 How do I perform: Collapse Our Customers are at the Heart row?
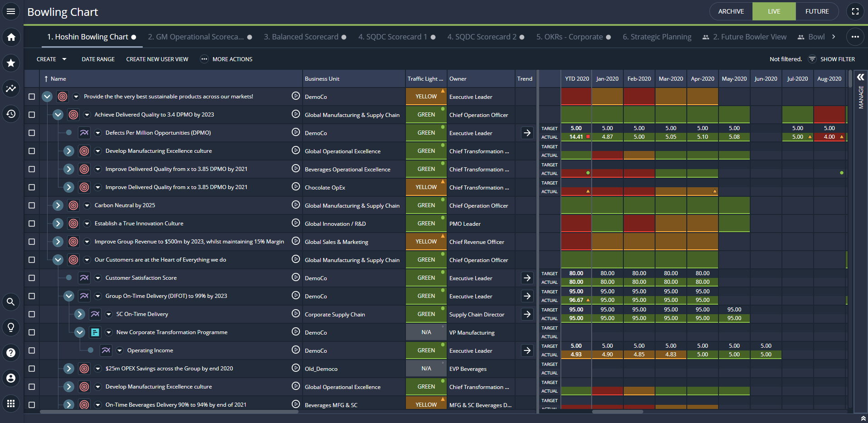(x=58, y=260)
